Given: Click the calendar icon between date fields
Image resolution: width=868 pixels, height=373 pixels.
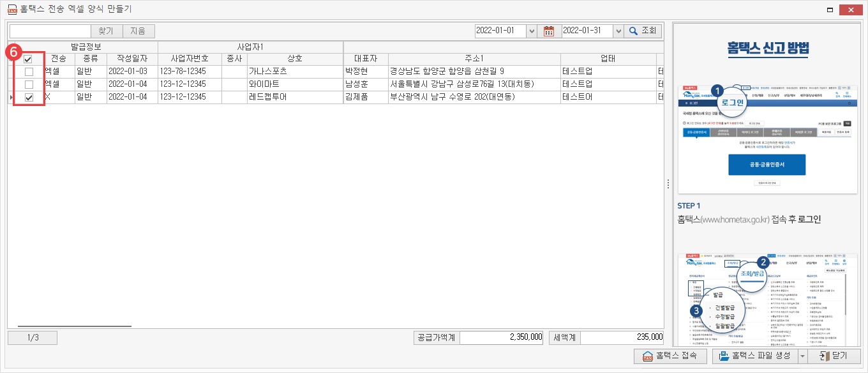Looking at the screenshot, I should point(548,31).
